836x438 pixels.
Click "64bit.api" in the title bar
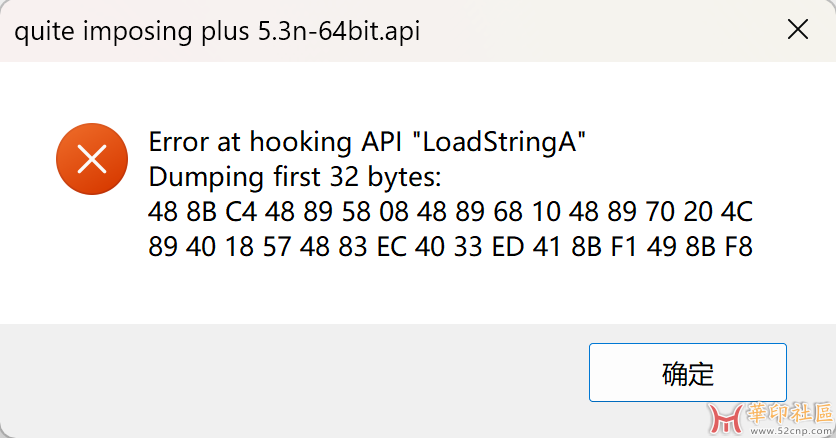point(373,31)
